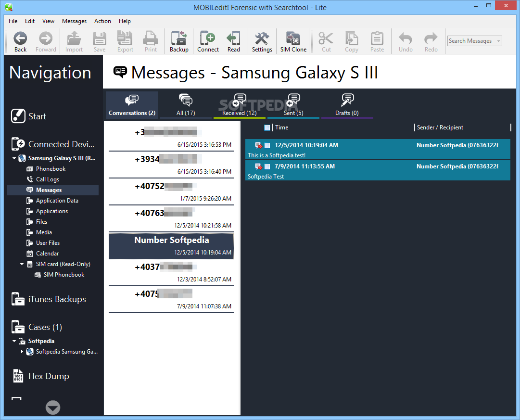
Task: Switch to the All (17) tab
Action: click(x=186, y=105)
